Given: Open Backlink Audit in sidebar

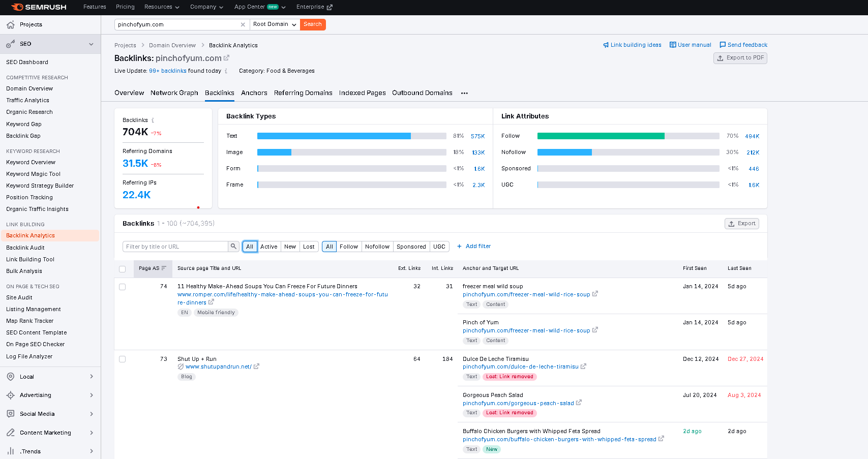Looking at the screenshot, I should 25,248.
